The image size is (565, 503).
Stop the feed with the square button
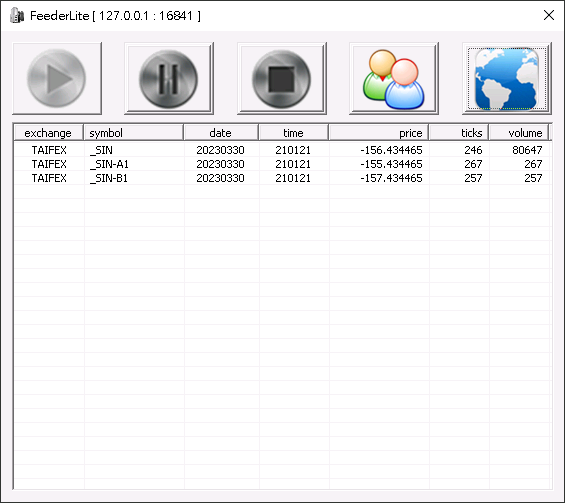point(282,79)
